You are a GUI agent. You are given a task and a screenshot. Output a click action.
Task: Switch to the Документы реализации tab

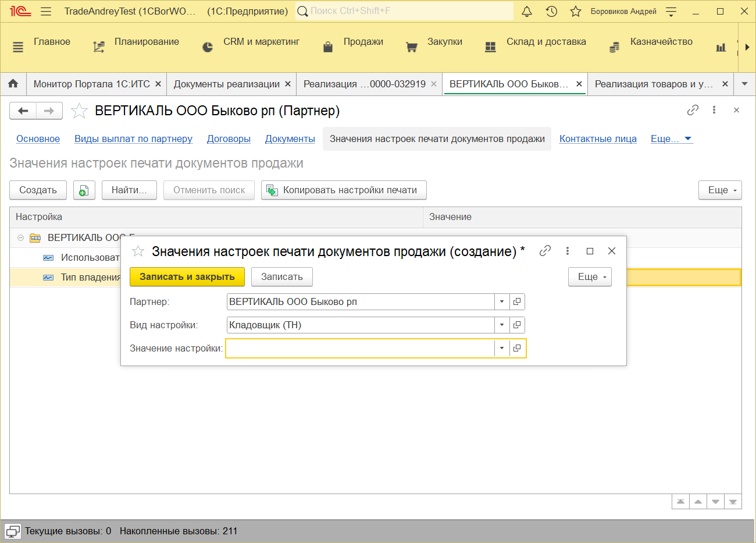pos(226,84)
